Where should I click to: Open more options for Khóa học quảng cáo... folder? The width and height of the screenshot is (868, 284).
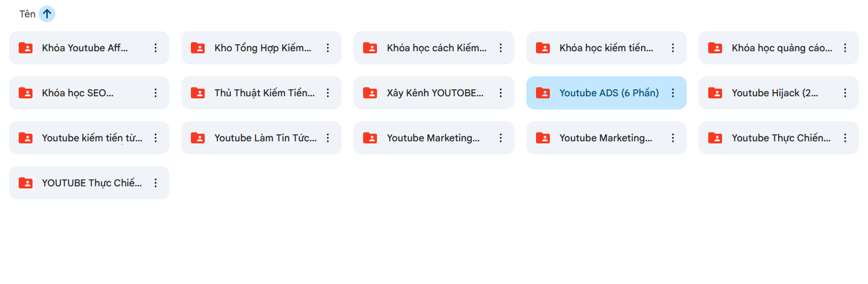845,48
